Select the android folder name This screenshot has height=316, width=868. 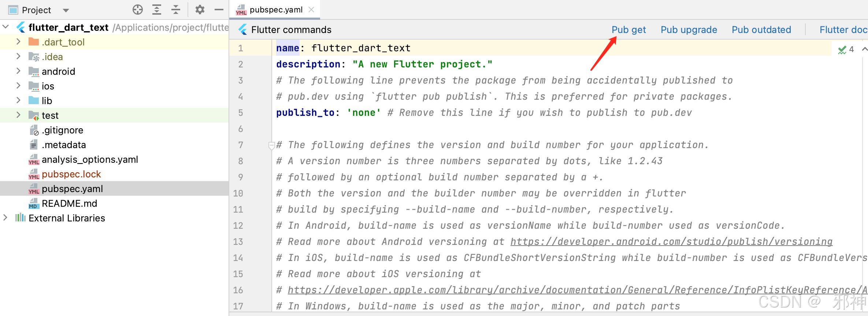point(58,71)
